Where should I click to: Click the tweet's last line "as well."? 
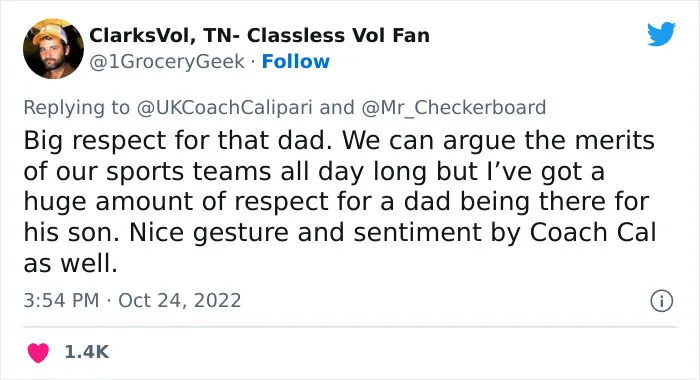pyautogui.click(x=71, y=263)
